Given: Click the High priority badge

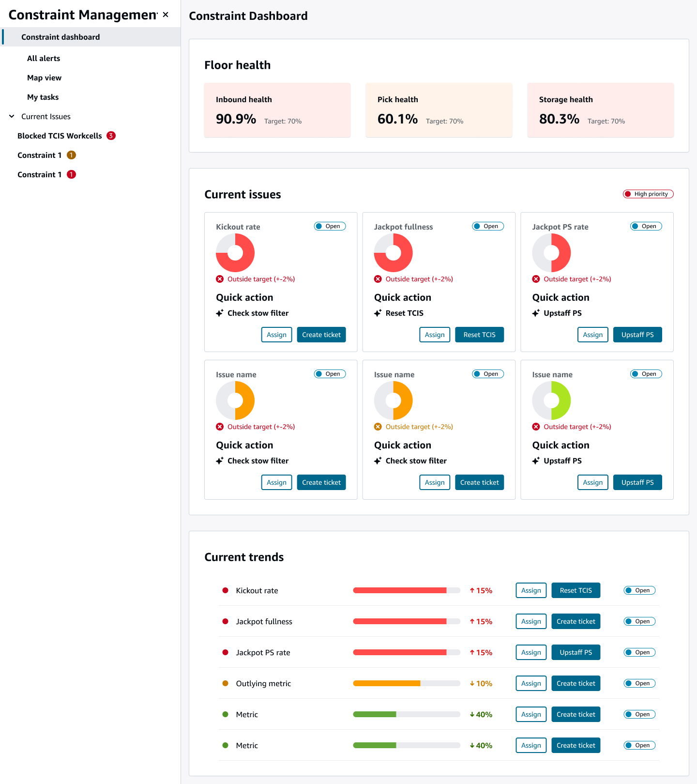Looking at the screenshot, I should (648, 194).
